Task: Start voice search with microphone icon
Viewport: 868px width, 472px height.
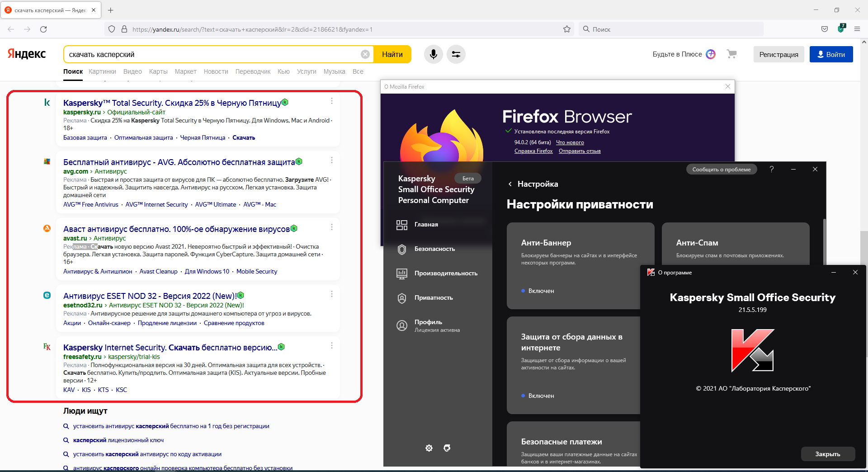Action: coord(433,54)
